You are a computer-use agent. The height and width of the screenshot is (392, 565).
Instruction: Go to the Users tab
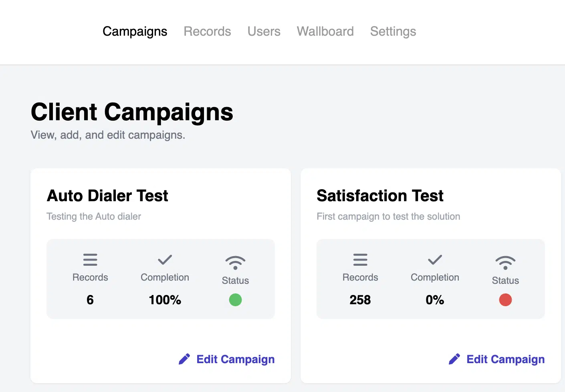click(x=264, y=31)
